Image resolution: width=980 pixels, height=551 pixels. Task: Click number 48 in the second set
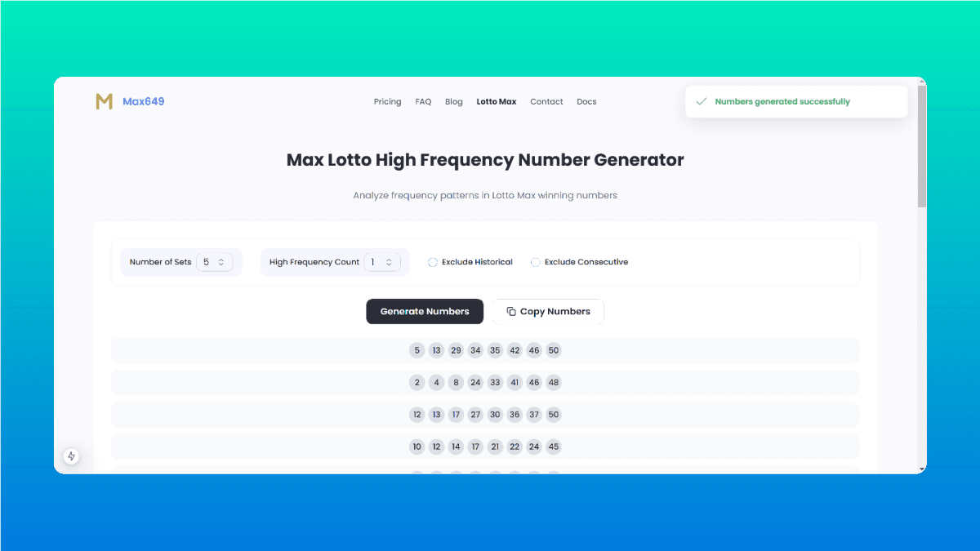click(x=554, y=382)
